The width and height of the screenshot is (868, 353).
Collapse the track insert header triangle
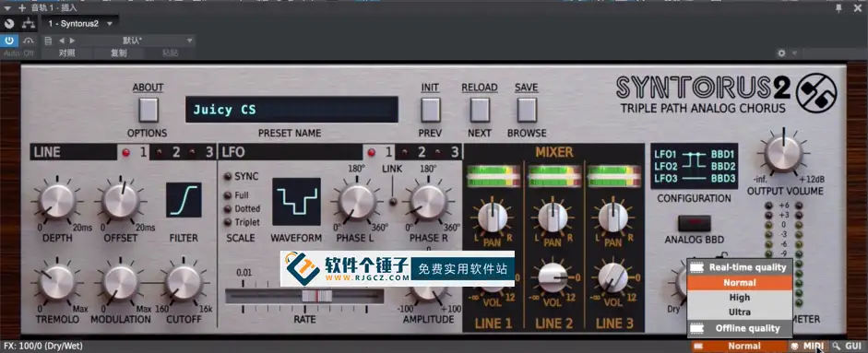[x=8, y=7]
